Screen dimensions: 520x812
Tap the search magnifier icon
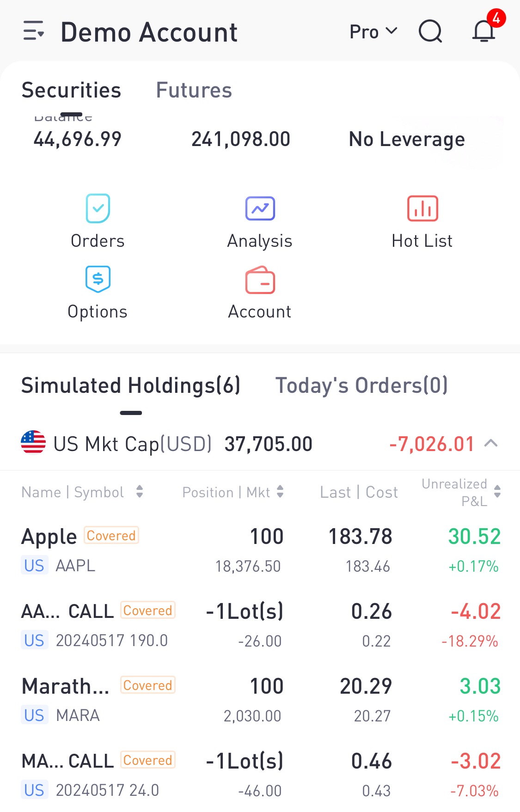tap(430, 31)
